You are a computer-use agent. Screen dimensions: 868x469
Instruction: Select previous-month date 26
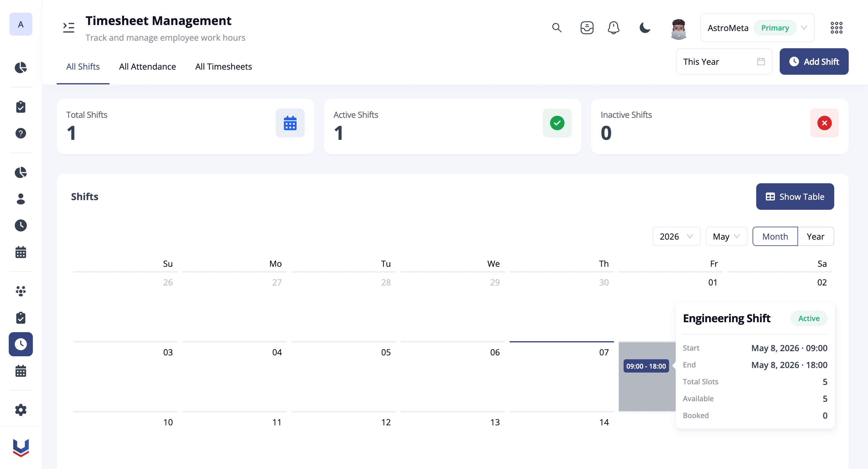point(125,306)
